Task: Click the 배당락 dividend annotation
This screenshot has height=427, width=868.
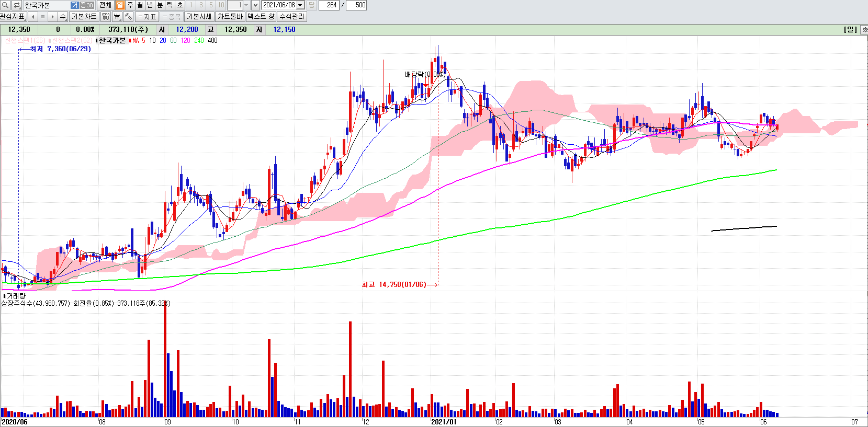Action: click(424, 74)
